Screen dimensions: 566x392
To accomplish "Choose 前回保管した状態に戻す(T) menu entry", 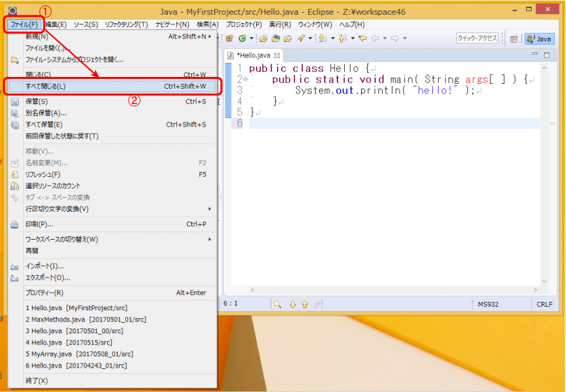I will click(x=112, y=136).
